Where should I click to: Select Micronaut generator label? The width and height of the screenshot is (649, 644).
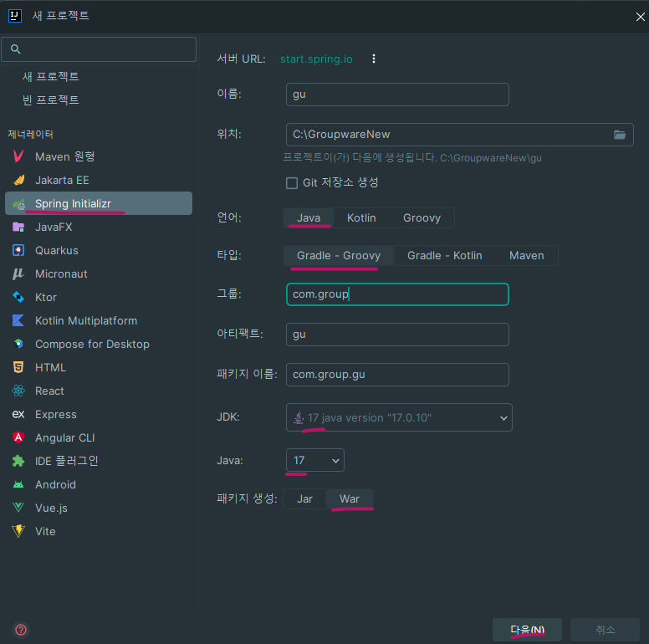pos(61,274)
